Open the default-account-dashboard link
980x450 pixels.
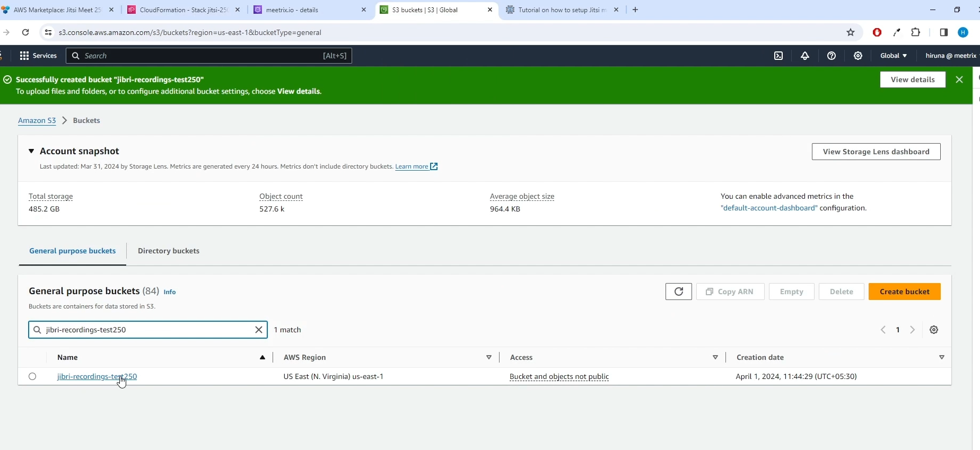pyautogui.click(x=769, y=208)
